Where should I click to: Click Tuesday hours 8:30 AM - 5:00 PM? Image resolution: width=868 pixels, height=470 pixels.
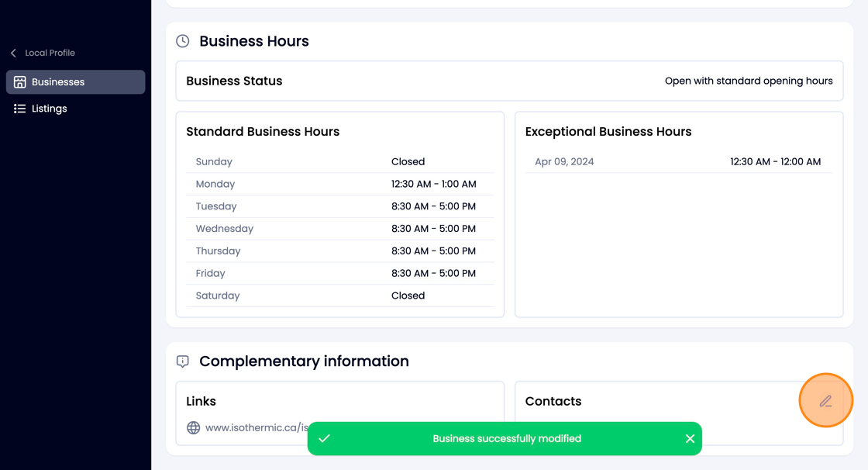433,206
